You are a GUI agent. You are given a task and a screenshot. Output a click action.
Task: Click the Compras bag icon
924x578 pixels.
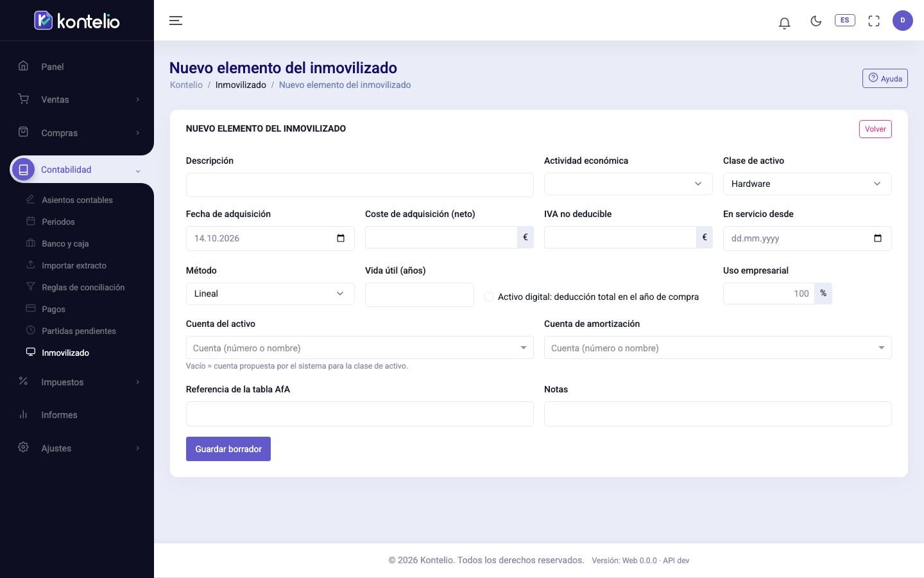point(23,132)
